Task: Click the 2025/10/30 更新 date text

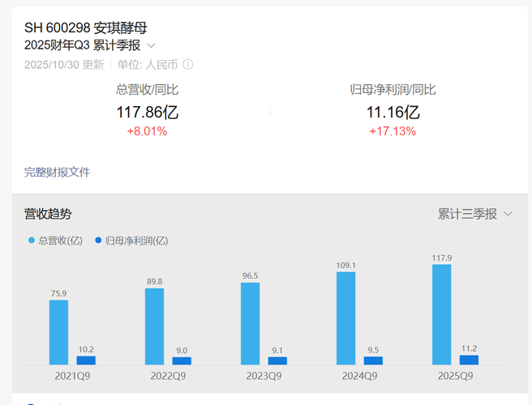Action: point(64,64)
